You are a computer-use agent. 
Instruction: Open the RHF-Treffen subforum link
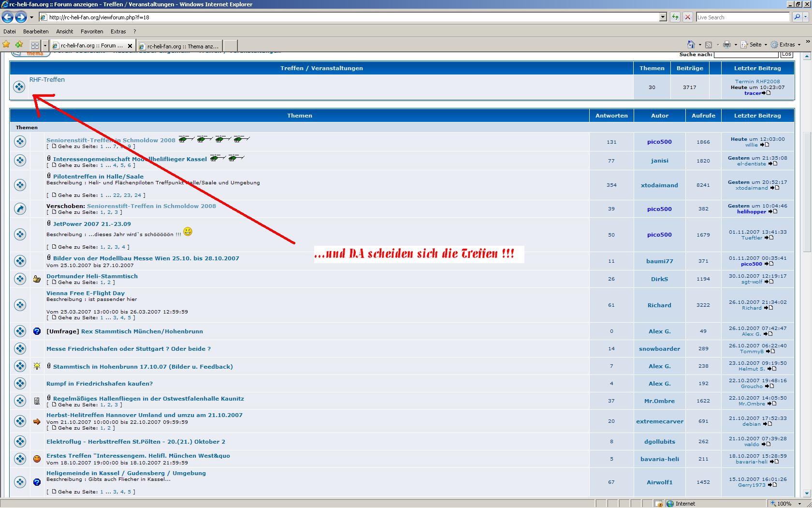(x=47, y=80)
